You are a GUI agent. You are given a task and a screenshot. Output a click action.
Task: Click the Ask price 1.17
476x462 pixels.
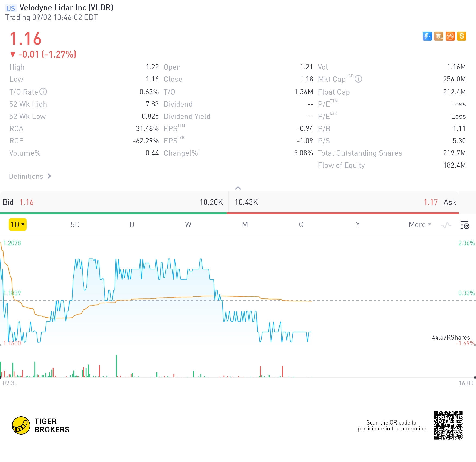click(431, 202)
